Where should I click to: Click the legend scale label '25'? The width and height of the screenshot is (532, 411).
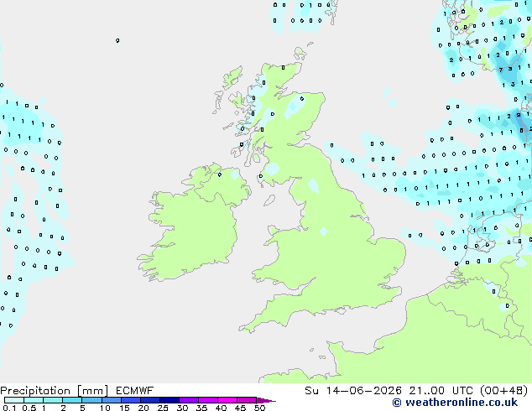[x=163, y=408]
